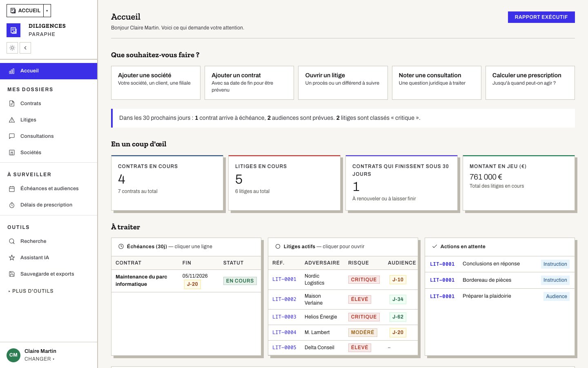Image resolution: width=588 pixels, height=368 pixels.
Task: Open litigation link LIT-0004
Action: tap(284, 332)
